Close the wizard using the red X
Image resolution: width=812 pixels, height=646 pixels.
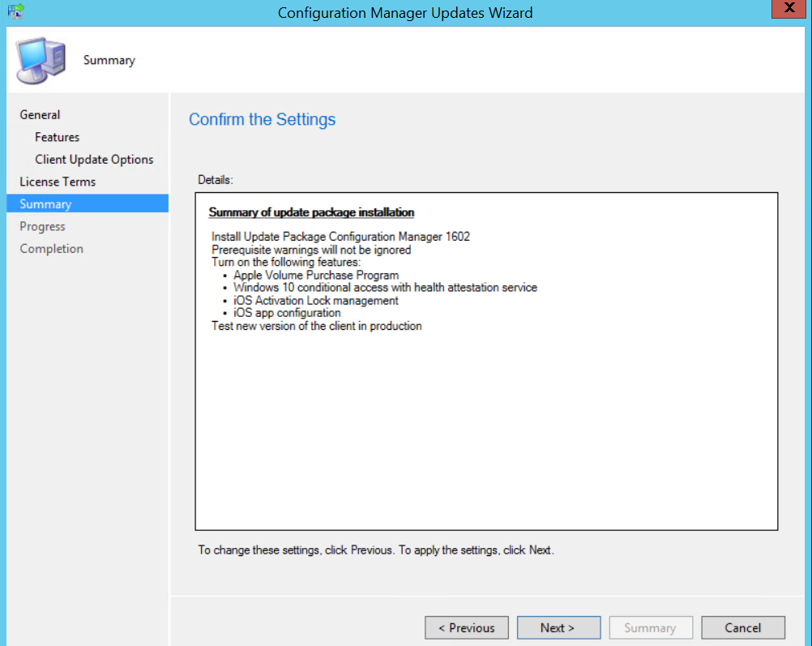tap(788, 9)
